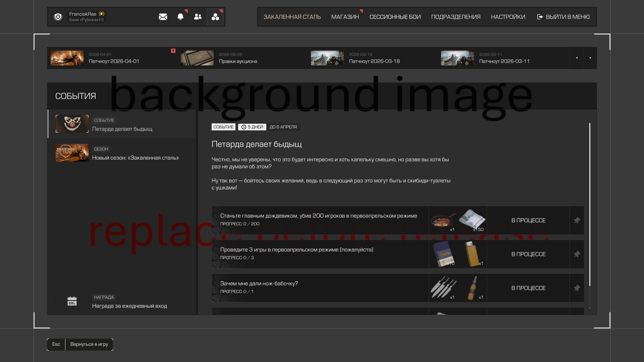The height and width of the screenshot is (362, 644).
Task: Pin the butterfly knife quest
Action: click(577, 288)
